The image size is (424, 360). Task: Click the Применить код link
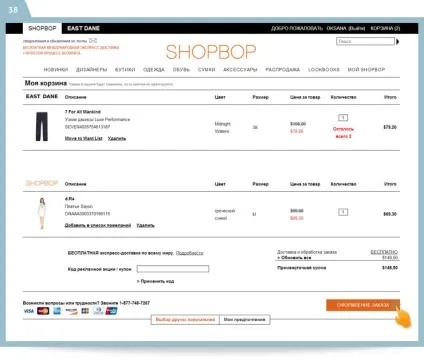point(155,281)
